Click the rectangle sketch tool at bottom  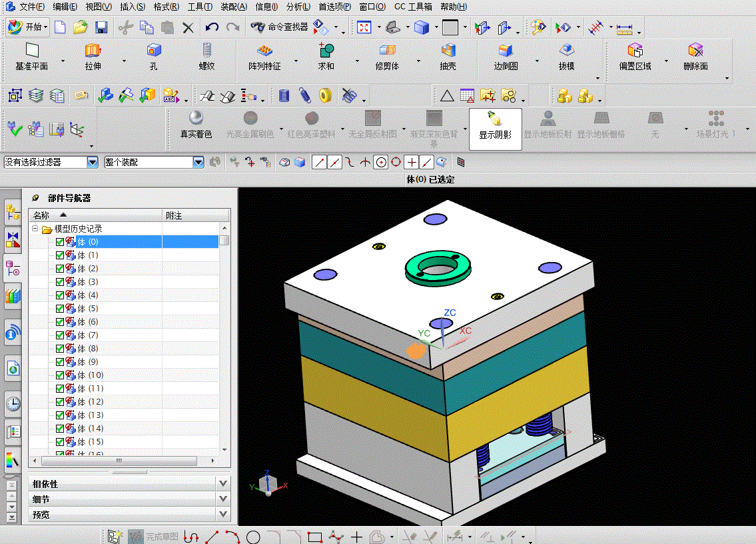(x=314, y=537)
